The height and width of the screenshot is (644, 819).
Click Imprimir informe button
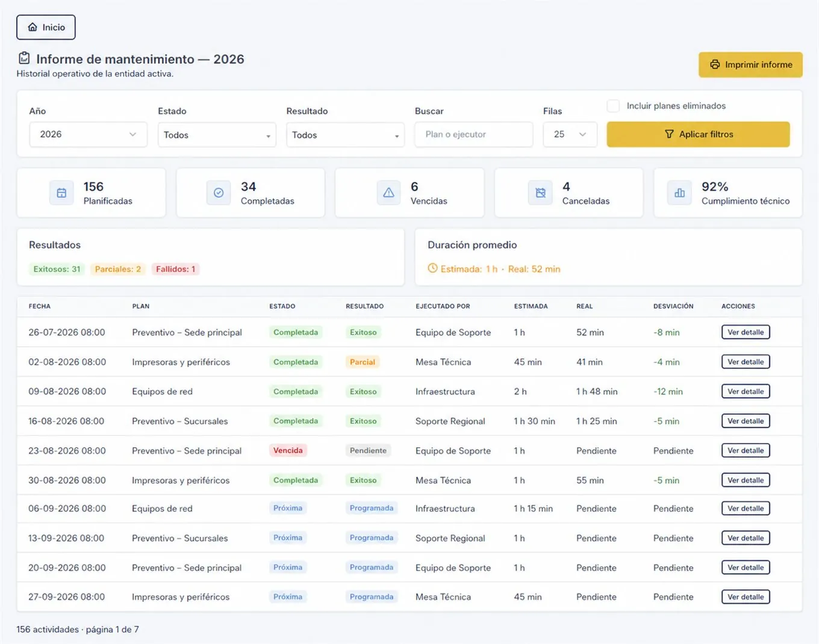(750, 64)
